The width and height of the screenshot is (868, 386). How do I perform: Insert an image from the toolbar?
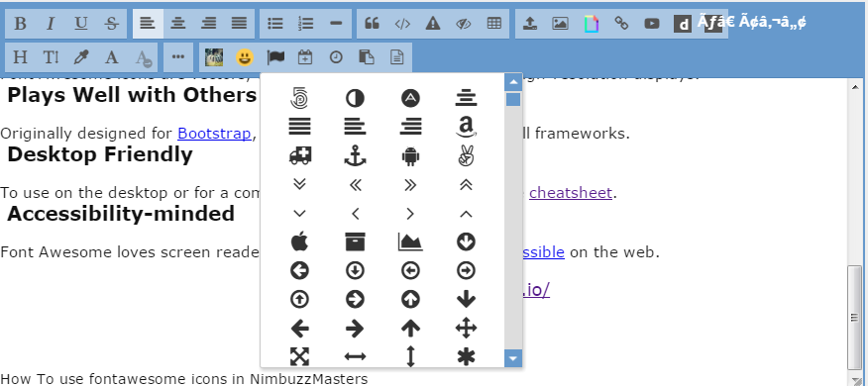(560, 24)
